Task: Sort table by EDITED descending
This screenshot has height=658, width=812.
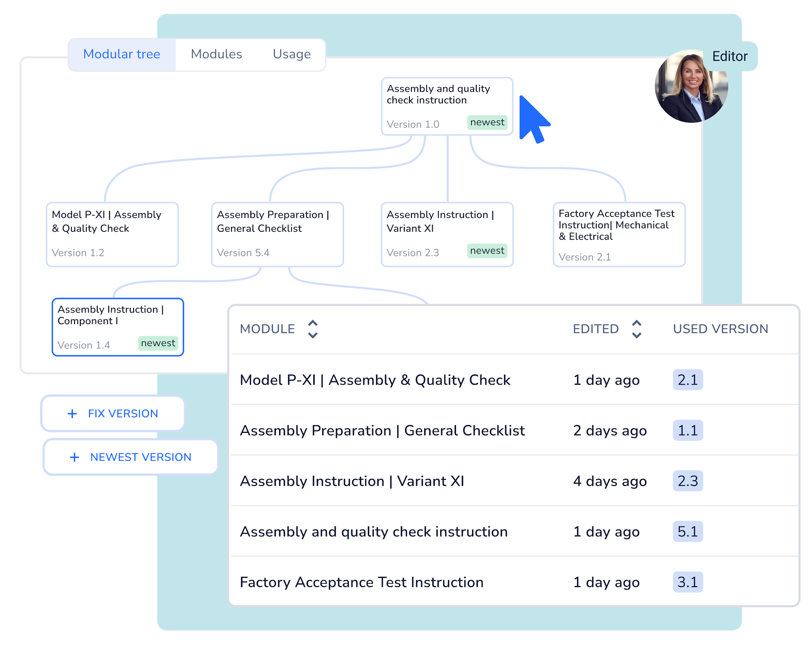Action: point(637,335)
